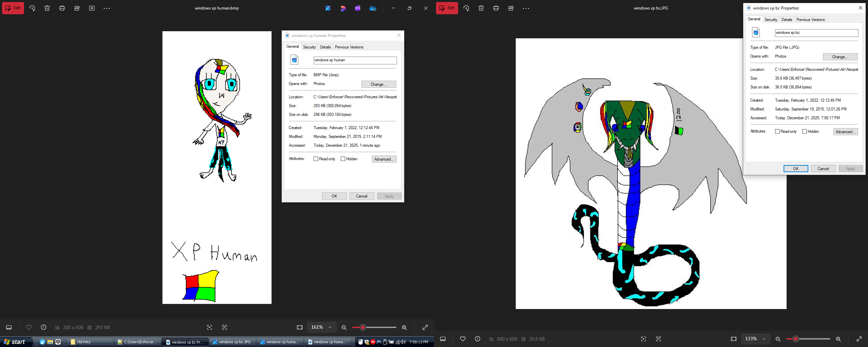Print the windows xp bc.JPG image
The image size is (868, 347).
pyautogui.click(x=496, y=8)
